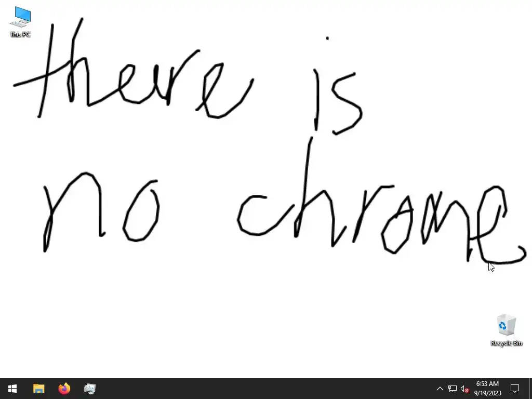Click the Show desktop strip at taskbar edge

pos(530,389)
